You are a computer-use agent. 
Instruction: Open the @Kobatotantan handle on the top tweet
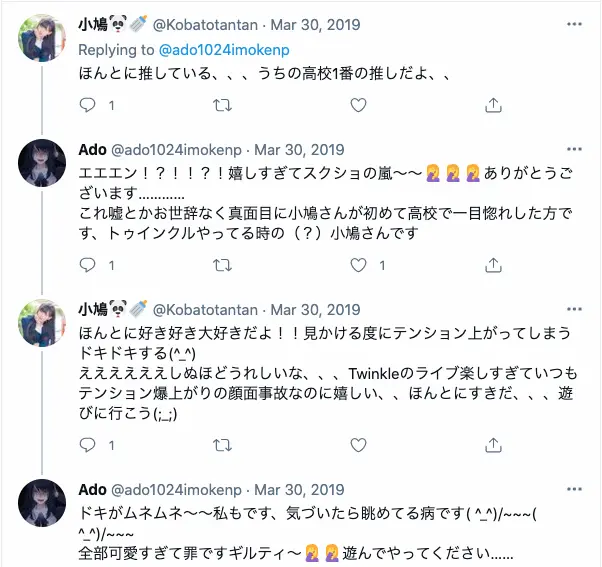tap(205, 24)
